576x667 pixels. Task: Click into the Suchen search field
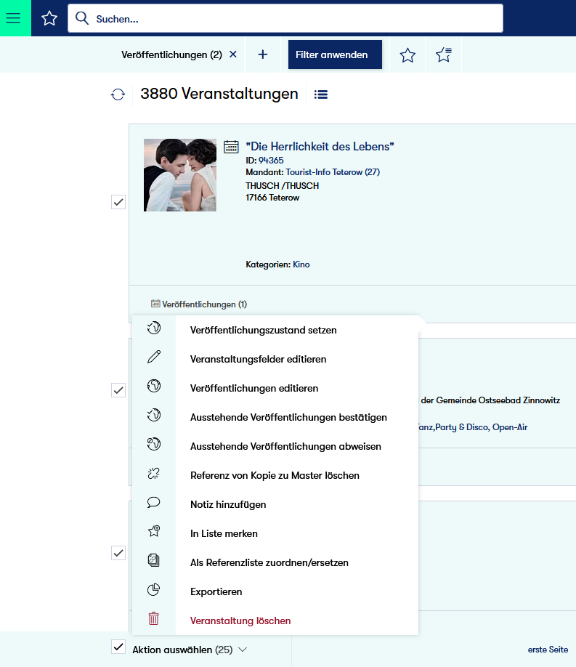[285, 19]
